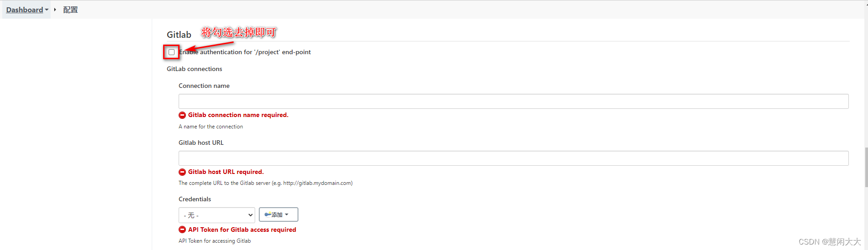The width and height of the screenshot is (868, 250).
Task: Click the error icon beside Gitlab connection name required
Action: (182, 115)
